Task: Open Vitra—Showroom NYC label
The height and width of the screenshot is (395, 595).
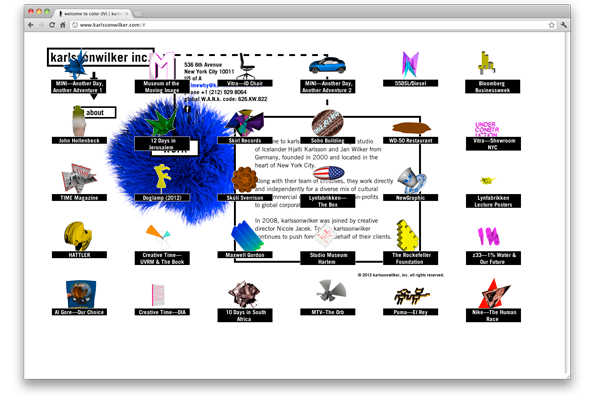Action: (493, 144)
